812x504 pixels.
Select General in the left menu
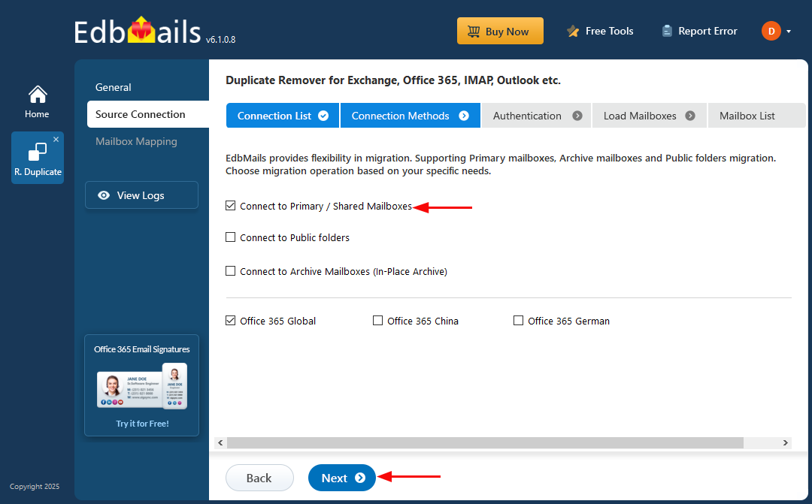(x=114, y=87)
